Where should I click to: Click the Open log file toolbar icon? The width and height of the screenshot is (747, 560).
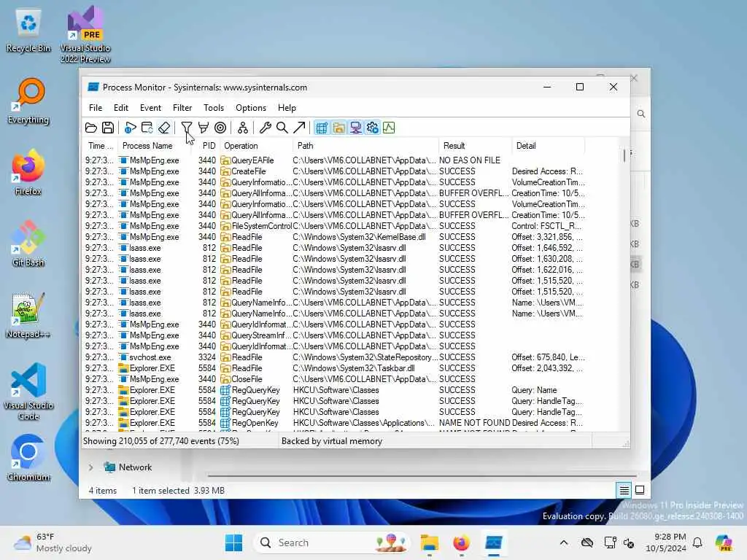click(91, 128)
